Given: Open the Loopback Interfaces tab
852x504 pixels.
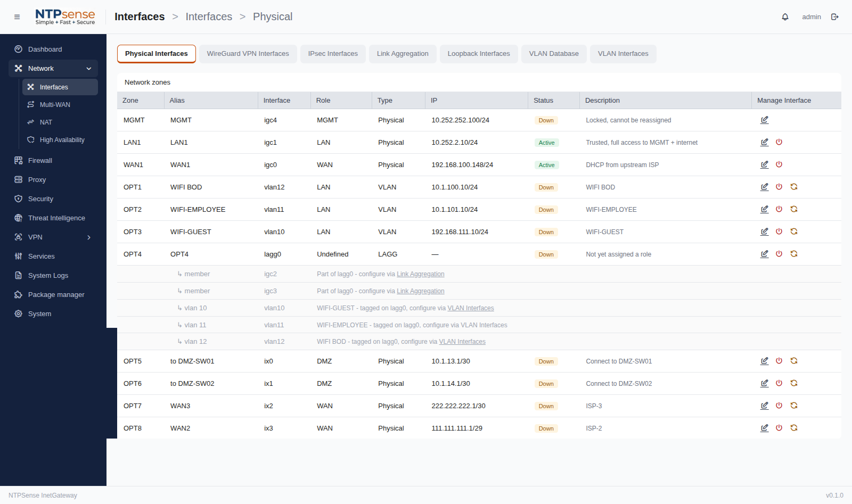Looking at the screenshot, I should pyautogui.click(x=479, y=54).
